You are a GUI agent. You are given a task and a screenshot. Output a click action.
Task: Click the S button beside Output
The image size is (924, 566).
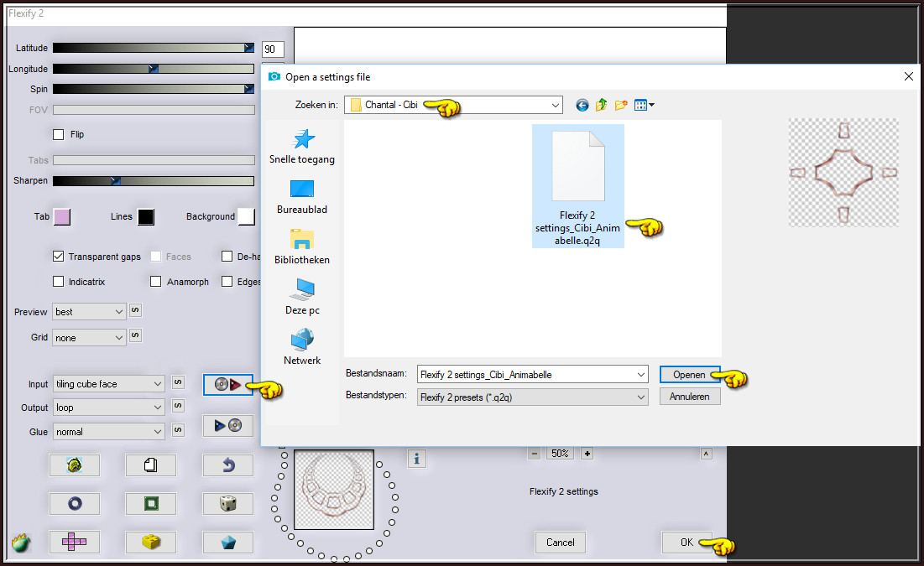178,406
